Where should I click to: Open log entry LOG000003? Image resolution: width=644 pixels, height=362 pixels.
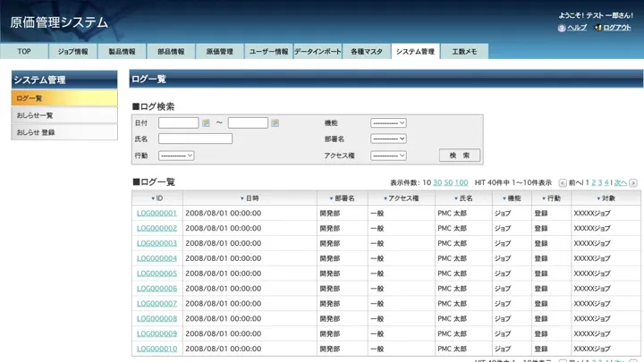157,243
